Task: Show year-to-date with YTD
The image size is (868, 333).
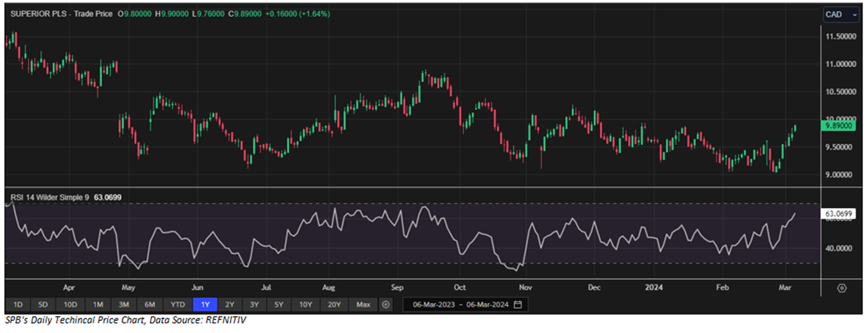Action: click(177, 305)
